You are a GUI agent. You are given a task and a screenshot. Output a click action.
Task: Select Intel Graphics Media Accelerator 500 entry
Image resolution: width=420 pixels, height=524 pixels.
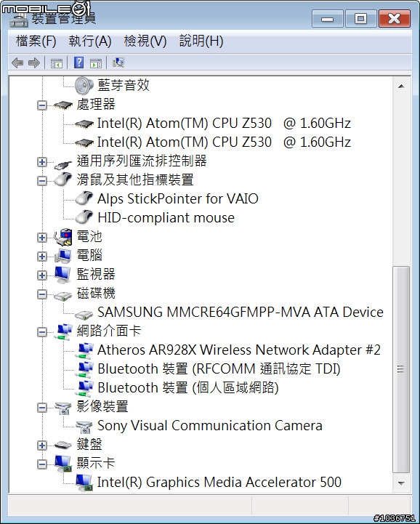tap(219, 483)
